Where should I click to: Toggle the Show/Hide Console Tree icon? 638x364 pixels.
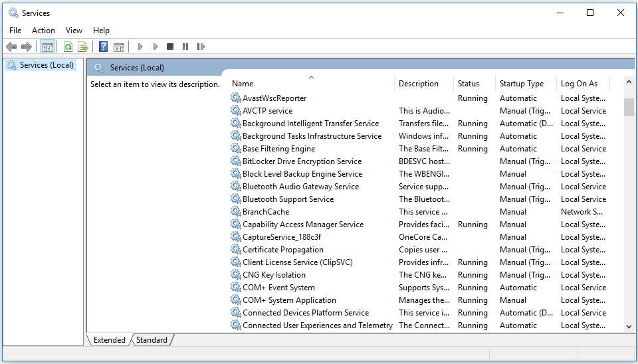[x=48, y=46]
